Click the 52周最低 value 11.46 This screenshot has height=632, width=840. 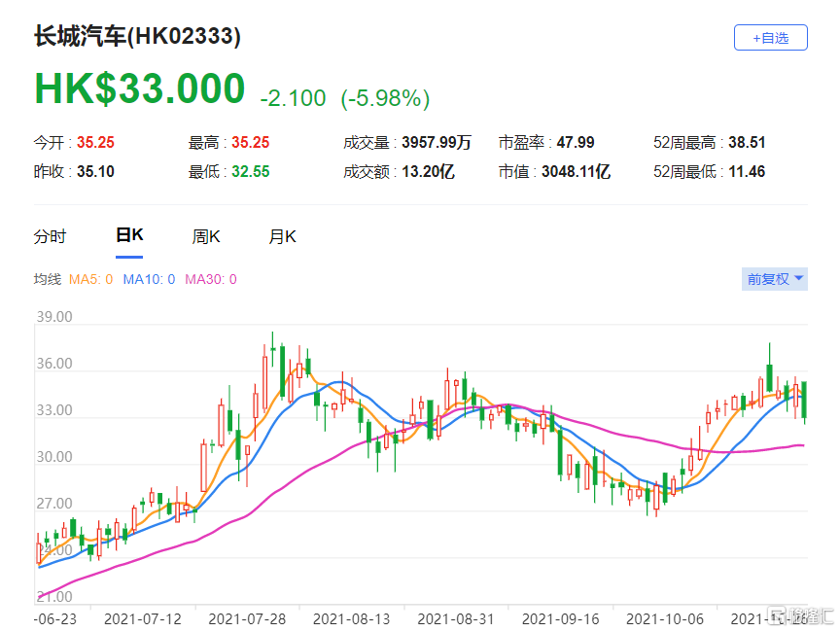pos(747,171)
